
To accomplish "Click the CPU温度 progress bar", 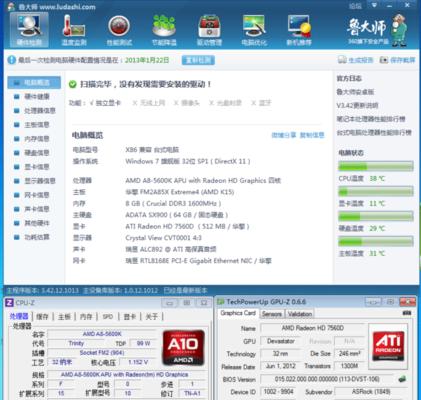I will (376, 166).
